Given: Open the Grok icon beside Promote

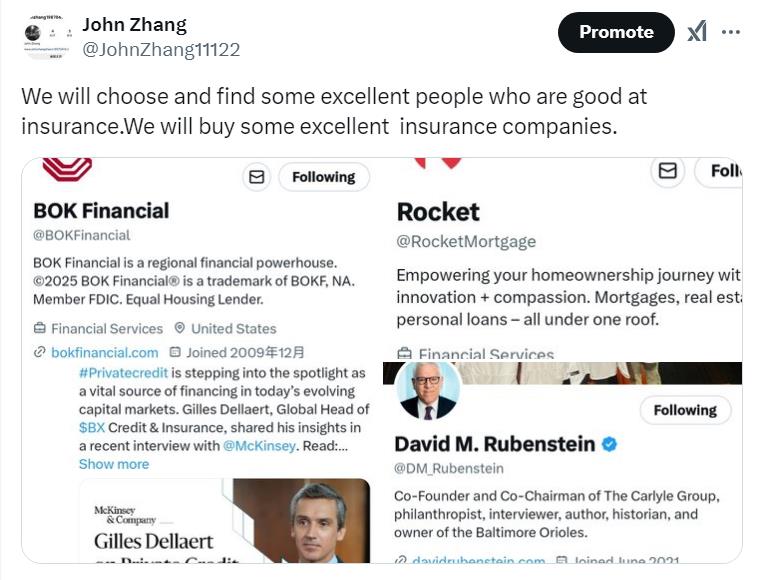Looking at the screenshot, I should pos(697,32).
